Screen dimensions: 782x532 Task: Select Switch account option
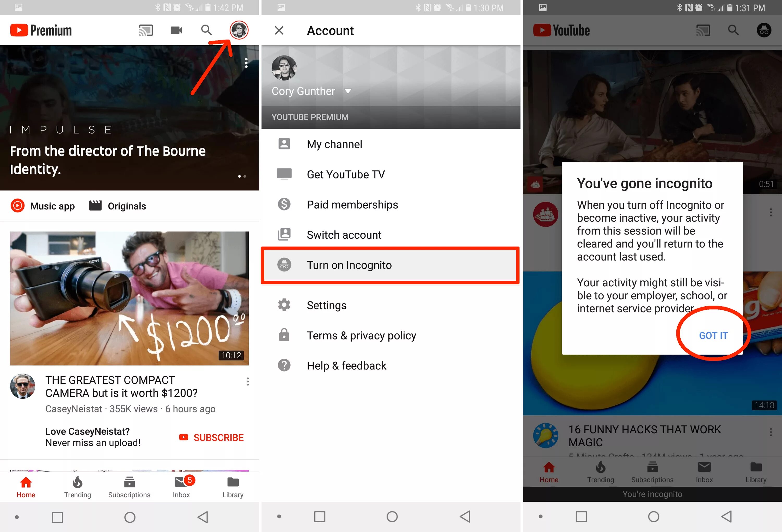click(x=344, y=235)
